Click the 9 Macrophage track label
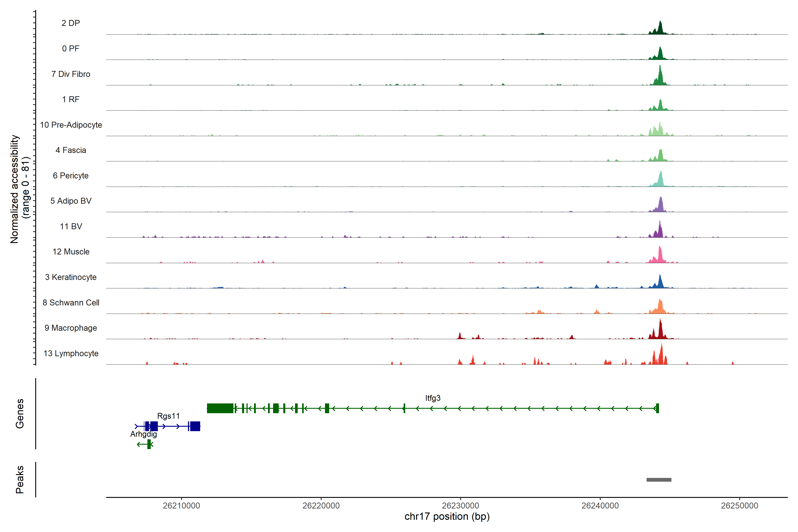This screenshot has width=798, height=532. pyautogui.click(x=70, y=328)
